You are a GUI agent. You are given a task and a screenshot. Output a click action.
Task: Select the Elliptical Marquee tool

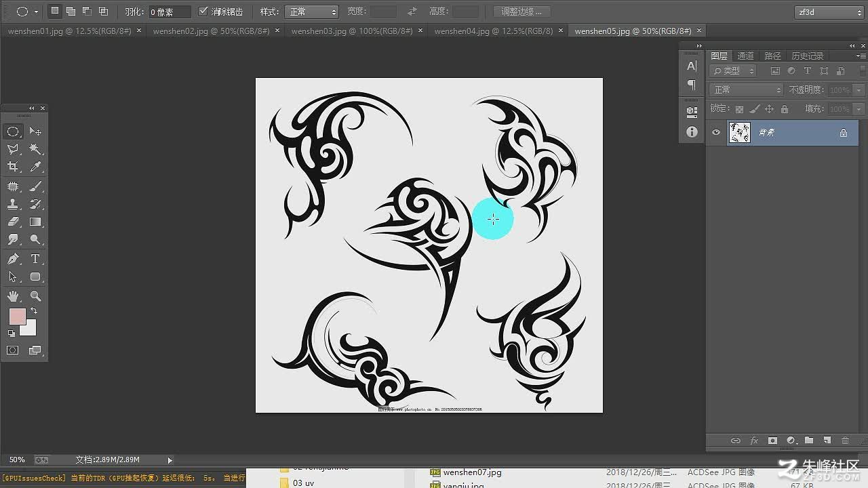(x=13, y=131)
